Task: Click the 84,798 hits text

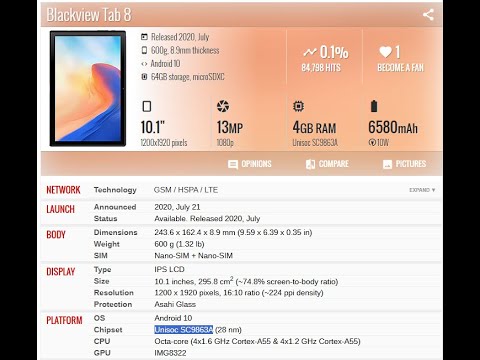Action: [x=321, y=68]
